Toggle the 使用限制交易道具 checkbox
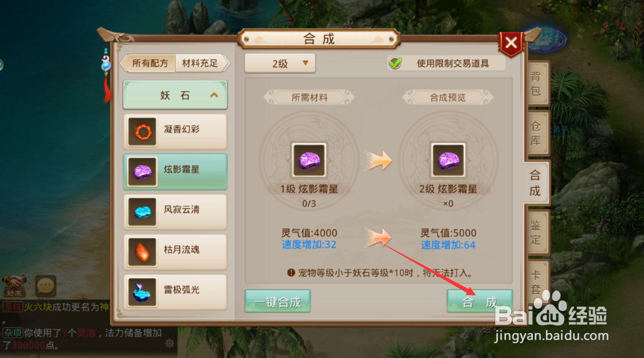Image resolution: width=644 pixels, height=358 pixels. coord(395,63)
